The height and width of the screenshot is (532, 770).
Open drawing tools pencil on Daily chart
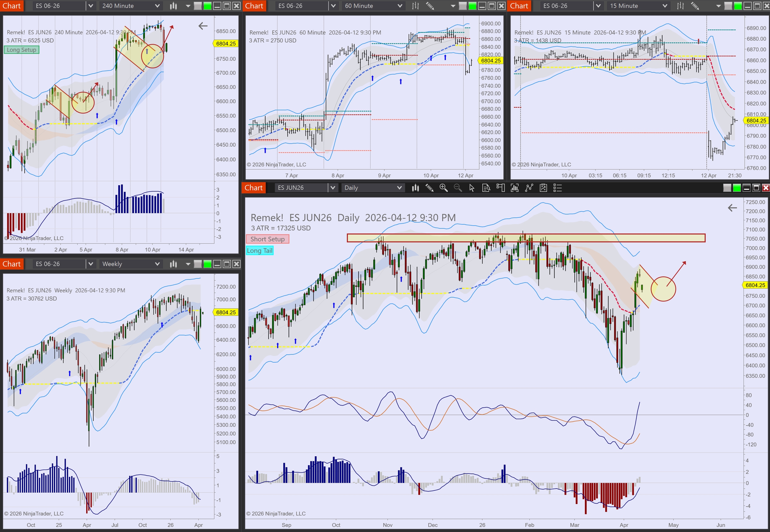point(429,188)
